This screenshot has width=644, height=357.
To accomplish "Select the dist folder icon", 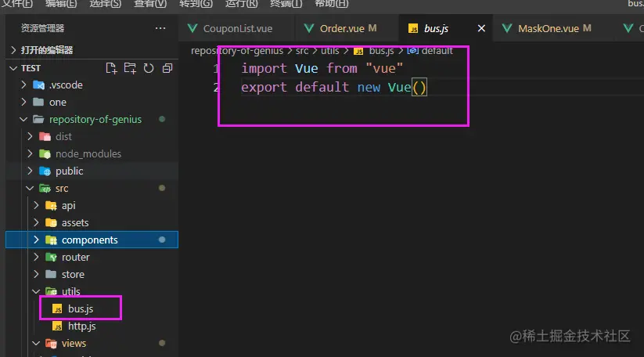I will pos(45,136).
